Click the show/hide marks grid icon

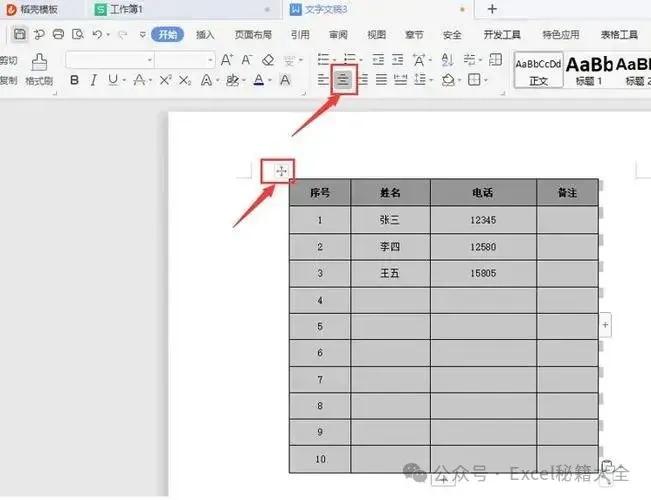[x=495, y=60]
